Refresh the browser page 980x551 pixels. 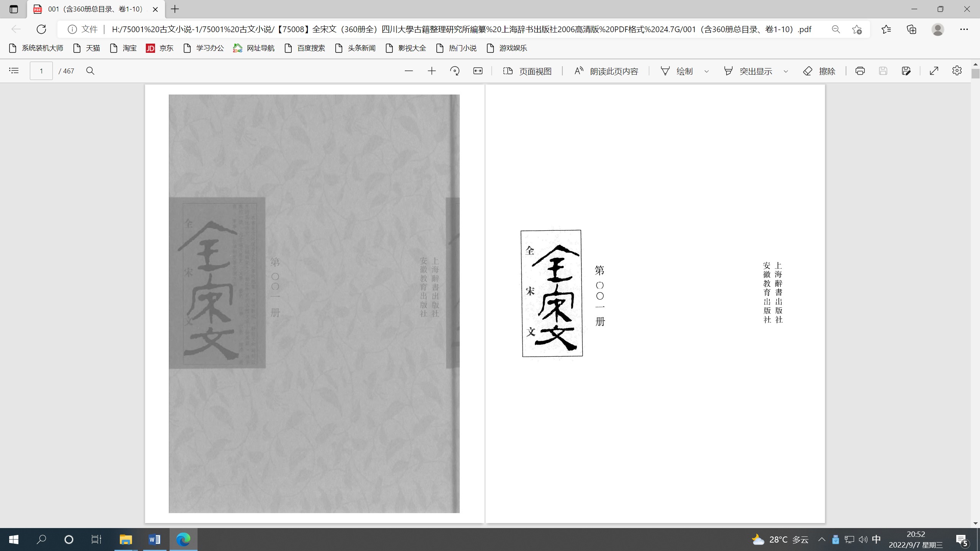click(41, 29)
